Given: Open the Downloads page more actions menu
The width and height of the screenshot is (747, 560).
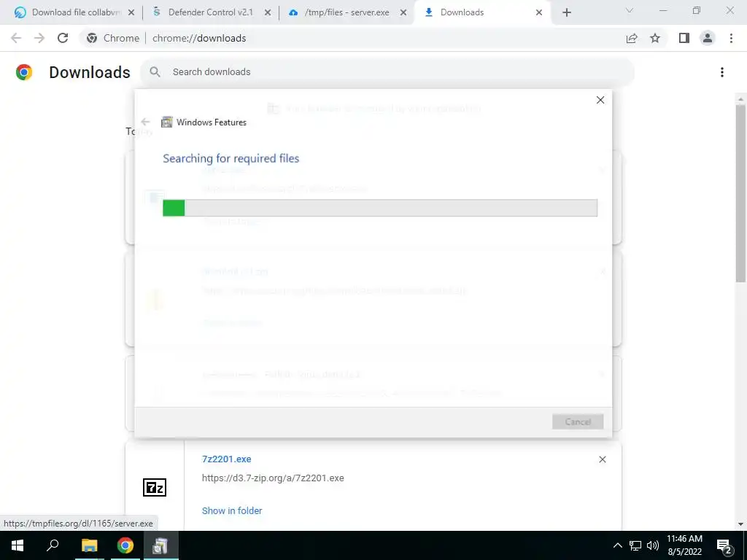Looking at the screenshot, I should point(721,72).
